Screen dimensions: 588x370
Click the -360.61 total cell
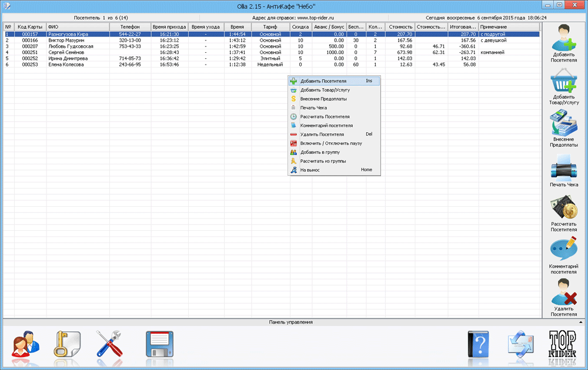463,46
